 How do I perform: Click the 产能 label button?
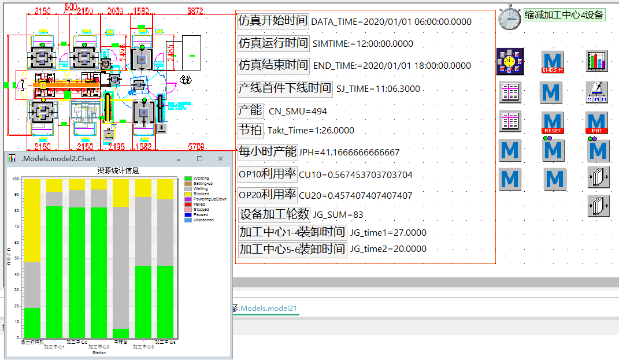coord(250,110)
